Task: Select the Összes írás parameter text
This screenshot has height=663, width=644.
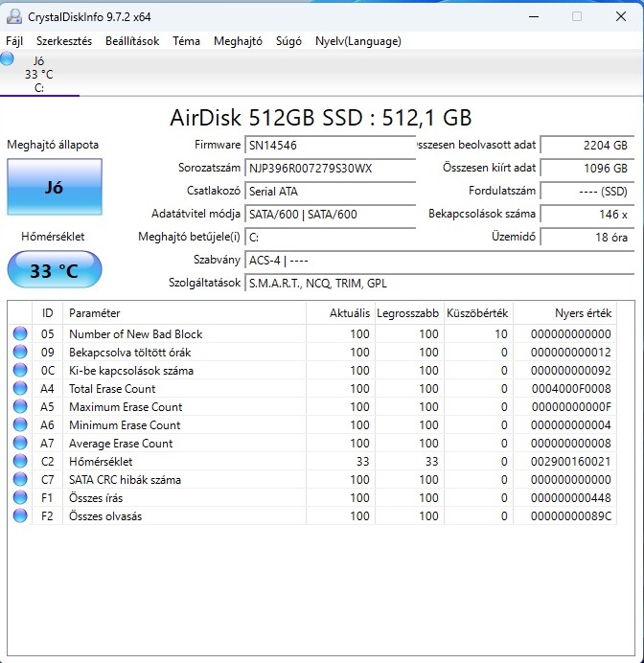Action: click(x=96, y=497)
